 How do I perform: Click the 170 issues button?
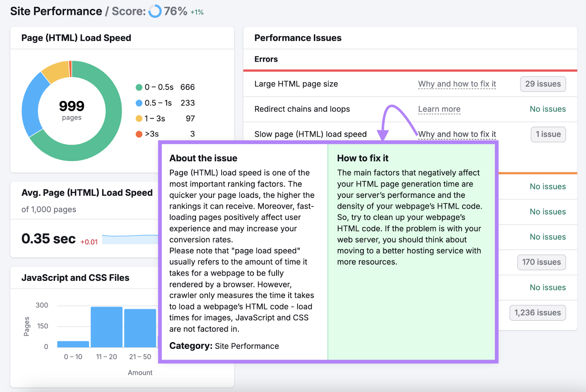click(541, 262)
